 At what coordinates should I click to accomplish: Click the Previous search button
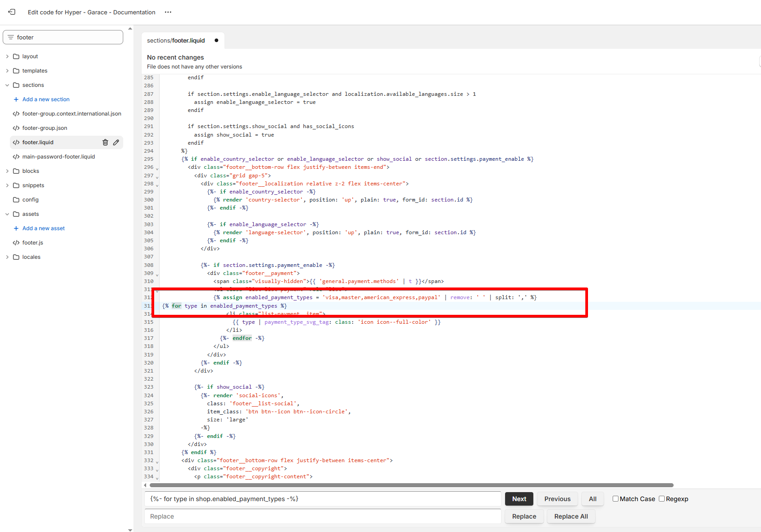pyautogui.click(x=558, y=499)
